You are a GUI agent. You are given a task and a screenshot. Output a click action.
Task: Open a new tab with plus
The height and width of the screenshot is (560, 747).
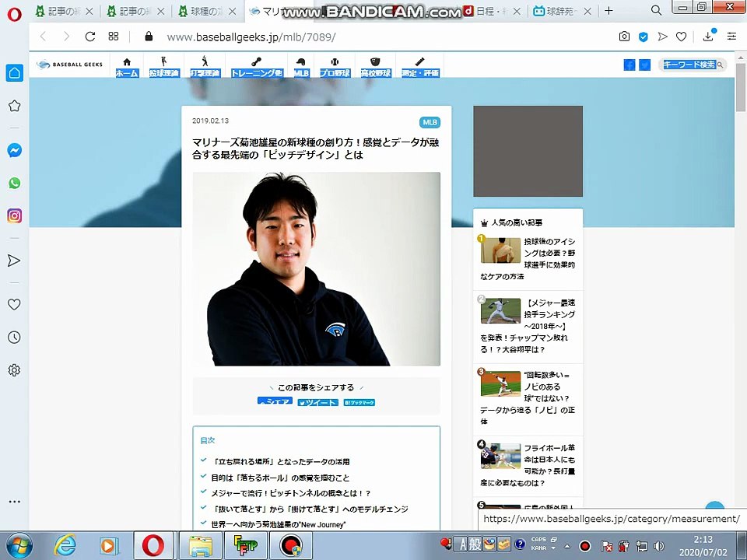(x=608, y=10)
